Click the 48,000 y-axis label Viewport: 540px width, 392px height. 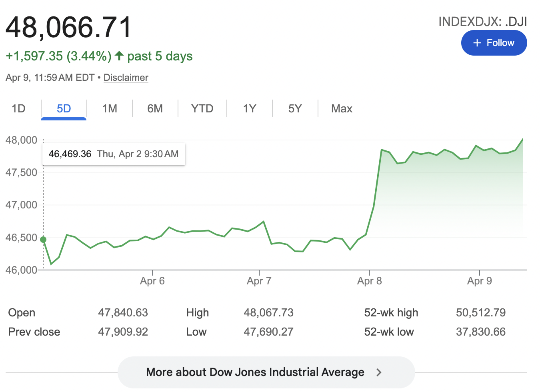[x=21, y=140]
